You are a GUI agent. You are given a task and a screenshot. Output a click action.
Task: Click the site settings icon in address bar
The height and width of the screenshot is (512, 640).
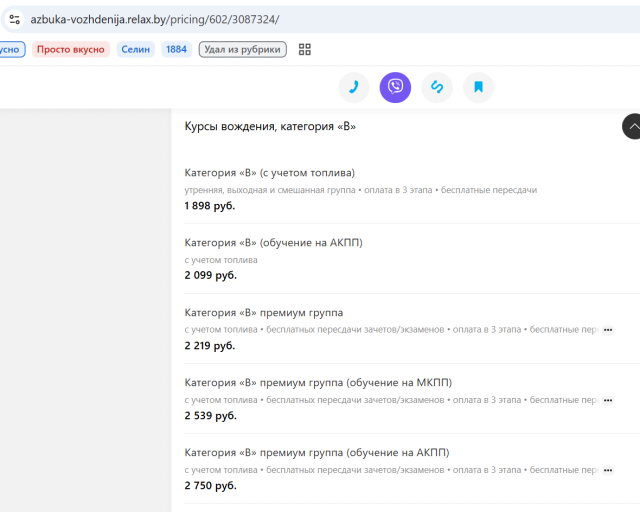pyautogui.click(x=15, y=19)
